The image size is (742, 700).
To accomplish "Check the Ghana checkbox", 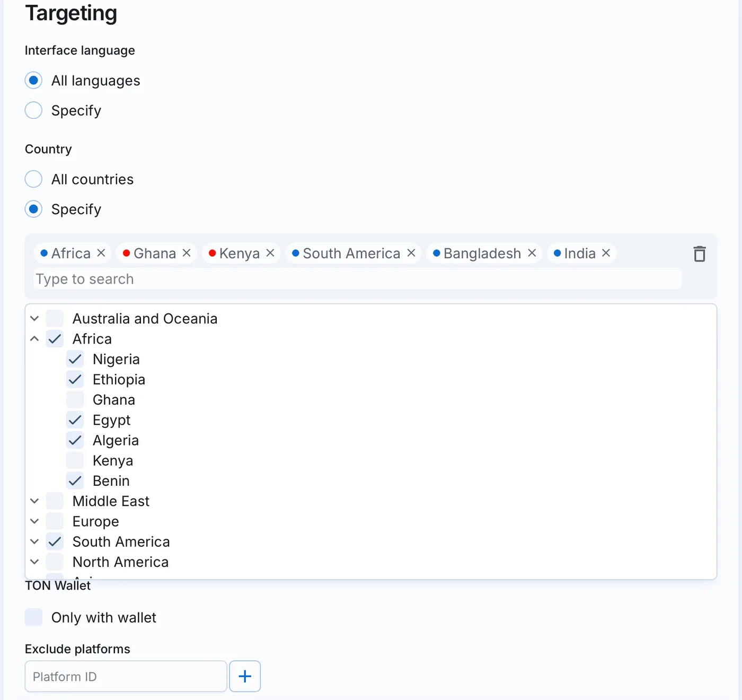I will point(75,400).
